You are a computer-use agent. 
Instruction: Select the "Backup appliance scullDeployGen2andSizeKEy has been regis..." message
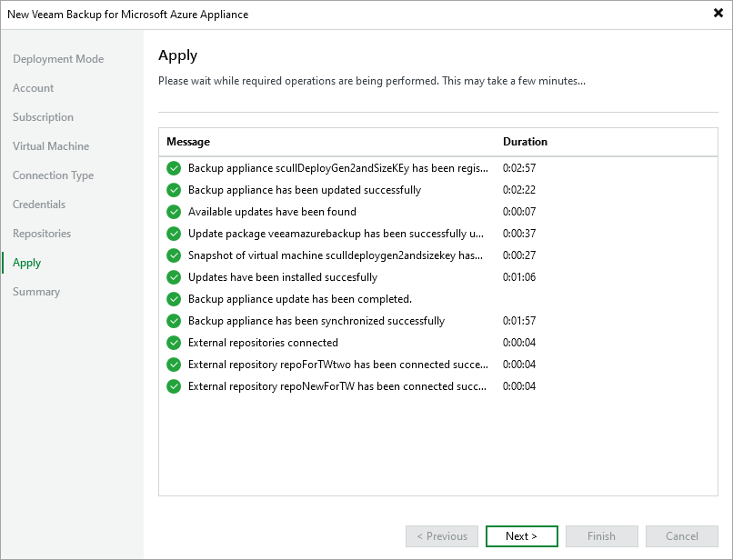pos(338,168)
